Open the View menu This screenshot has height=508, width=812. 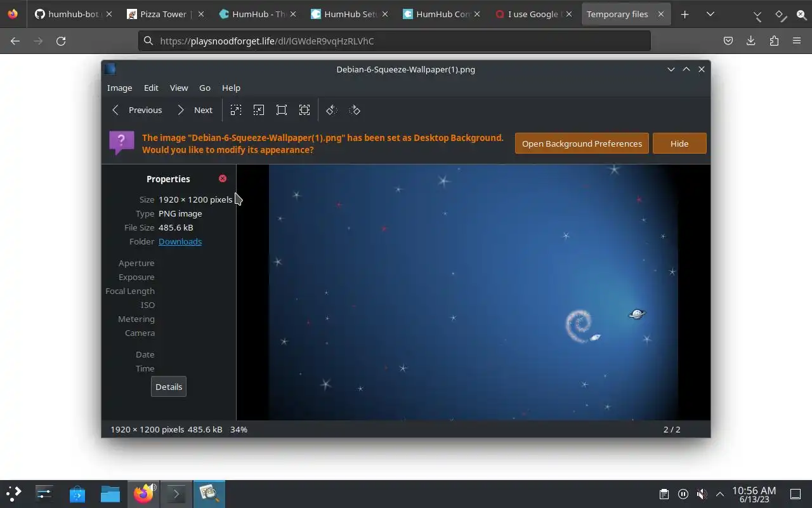(179, 88)
